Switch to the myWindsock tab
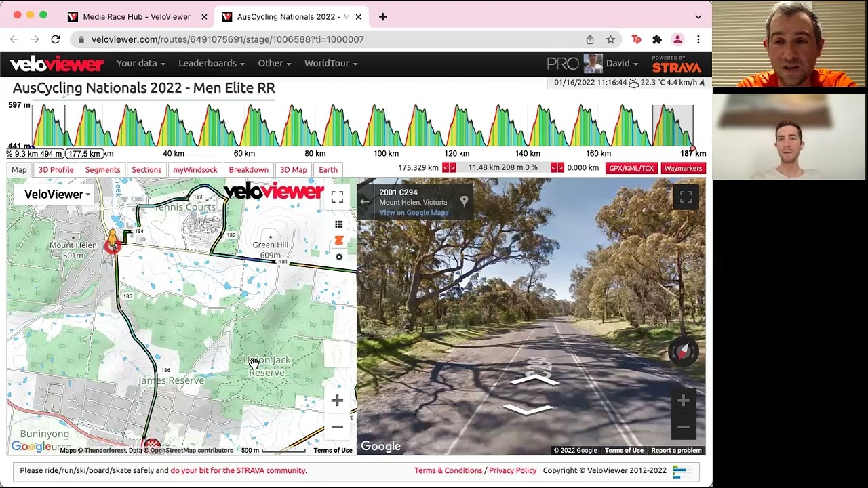Viewport: 868px width, 488px height. point(195,170)
